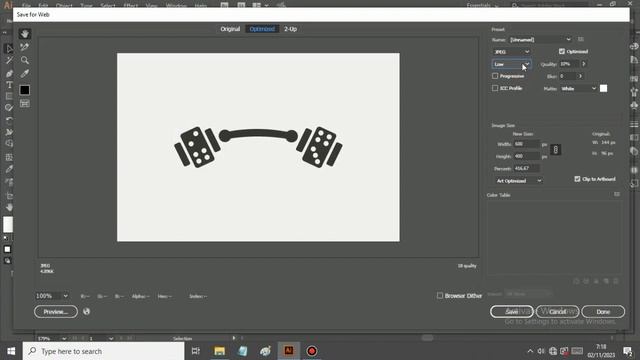Switch to the Optimized tab
Image resolution: width=640 pixels, height=360 pixels.
point(262,29)
